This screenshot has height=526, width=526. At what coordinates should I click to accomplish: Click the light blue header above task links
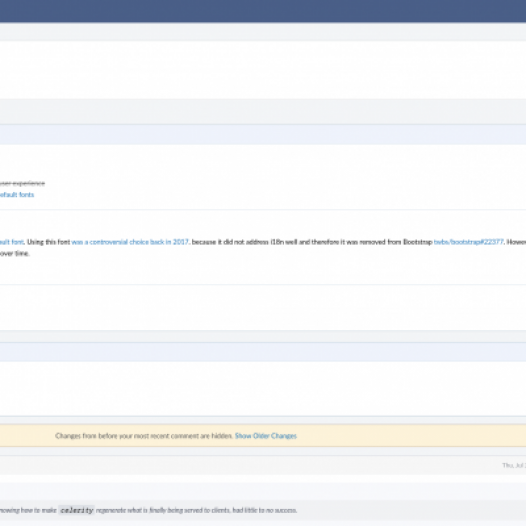[x=263, y=135]
